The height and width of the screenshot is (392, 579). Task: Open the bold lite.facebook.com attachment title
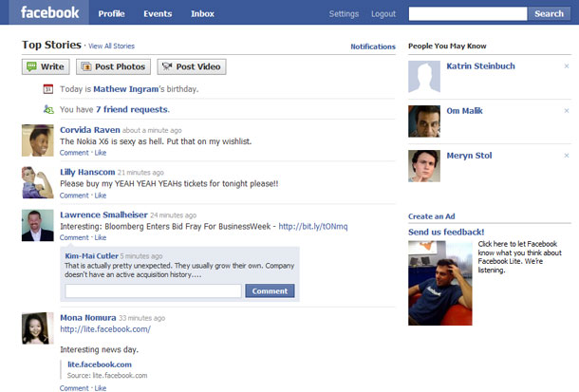coord(100,364)
